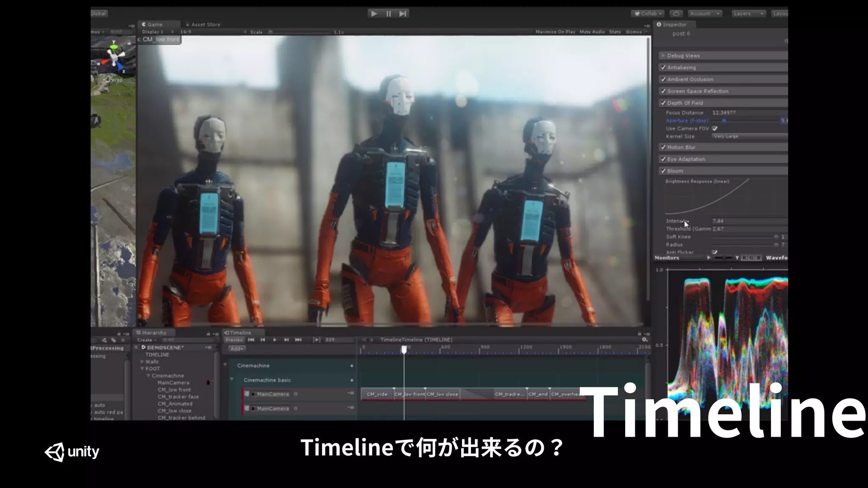Expand Debug Views section
This screenshot has width=868, height=488.
coord(663,55)
